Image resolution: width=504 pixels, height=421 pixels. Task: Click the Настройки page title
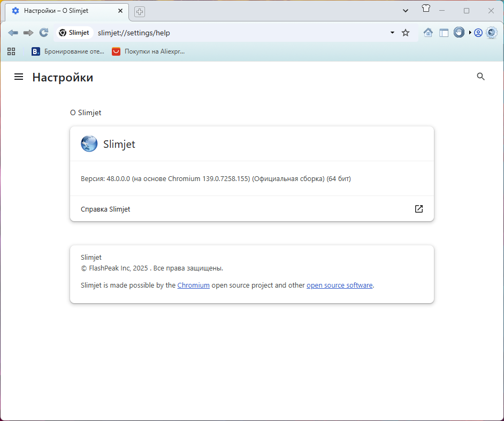[x=63, y=77]
